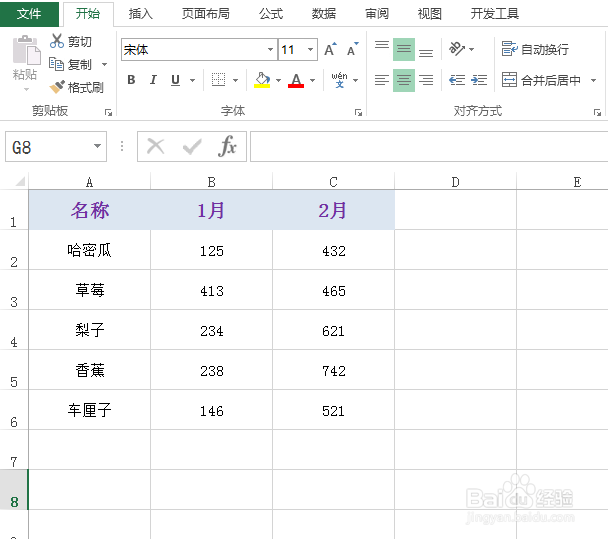
Task: Toggle Bold formatting
Action: tap(131, 80)
